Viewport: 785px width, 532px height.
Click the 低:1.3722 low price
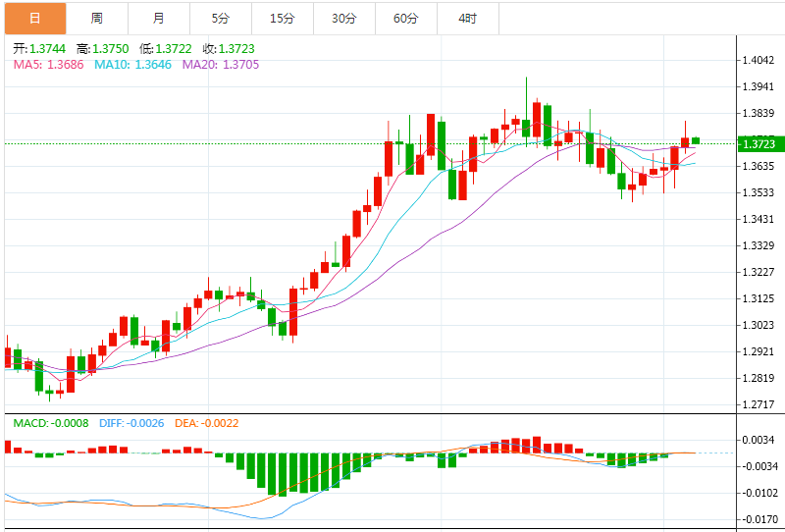point(166,49)
